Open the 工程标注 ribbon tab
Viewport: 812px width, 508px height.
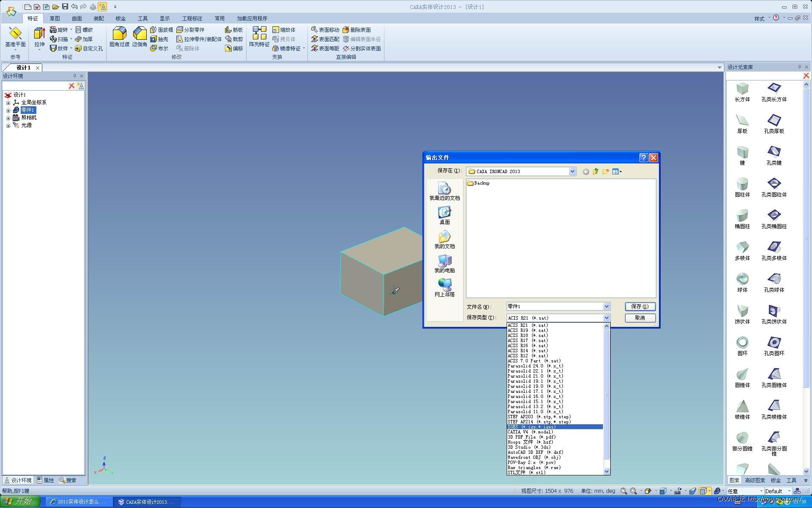point(192,19)
